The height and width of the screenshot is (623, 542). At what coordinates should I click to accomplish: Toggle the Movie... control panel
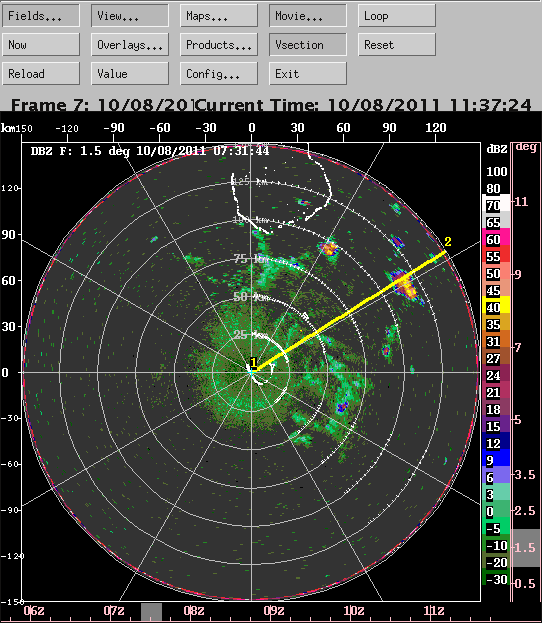point(308,16)
